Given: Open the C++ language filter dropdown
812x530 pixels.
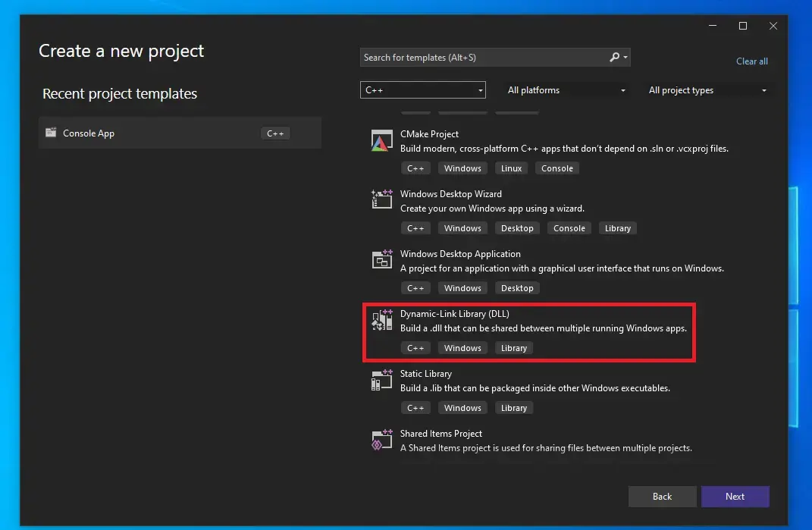Looking at the screenshot, I should coord(422,90).
